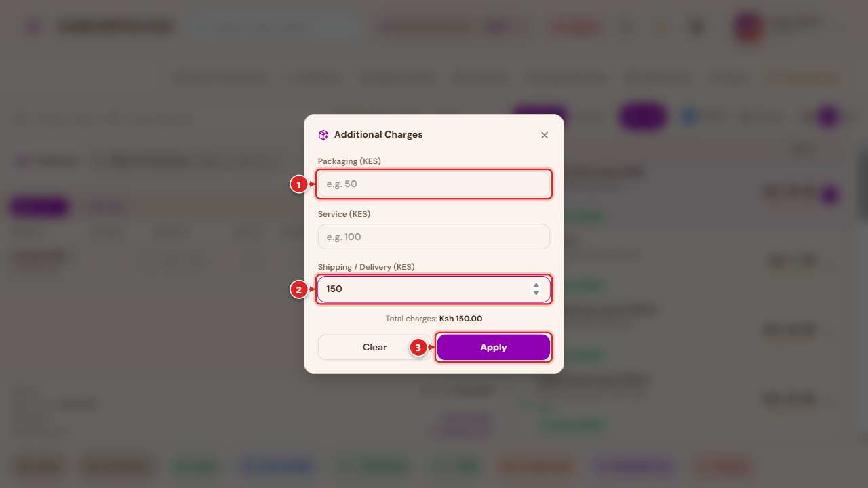Increase shipping amount with the up arrow
The image size is (868, 488).
click(x=536, y=285)
